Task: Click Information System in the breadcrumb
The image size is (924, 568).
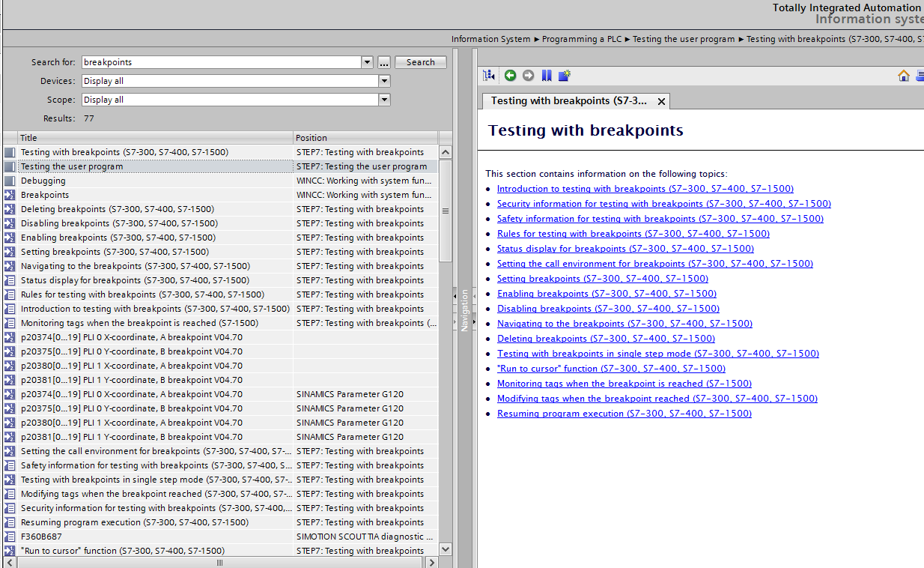Action: pyautogui.click(x=490, y=39)
